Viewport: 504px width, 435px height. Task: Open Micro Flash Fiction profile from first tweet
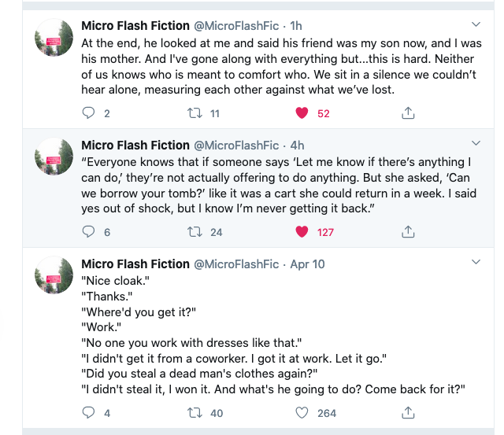(135, 26)
